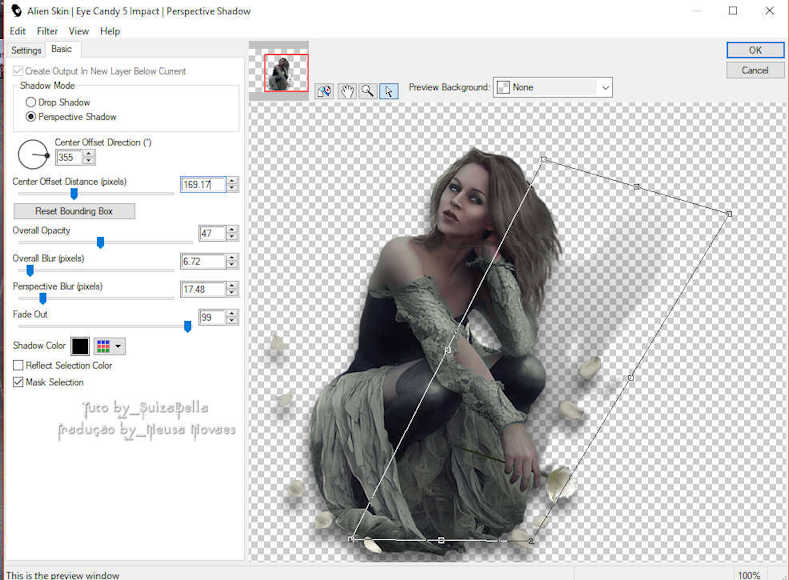Click the top edge midpoint handle
789x580 pixels.
tap(637, 187)
